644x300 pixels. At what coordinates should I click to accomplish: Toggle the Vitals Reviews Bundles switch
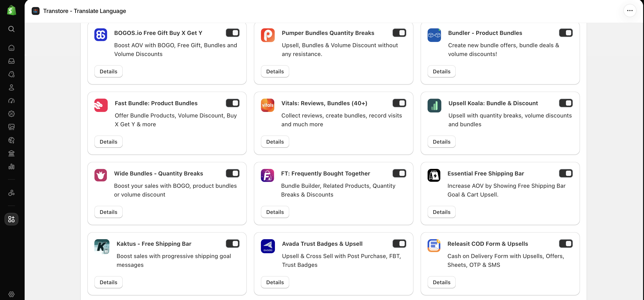coord(399,103)
